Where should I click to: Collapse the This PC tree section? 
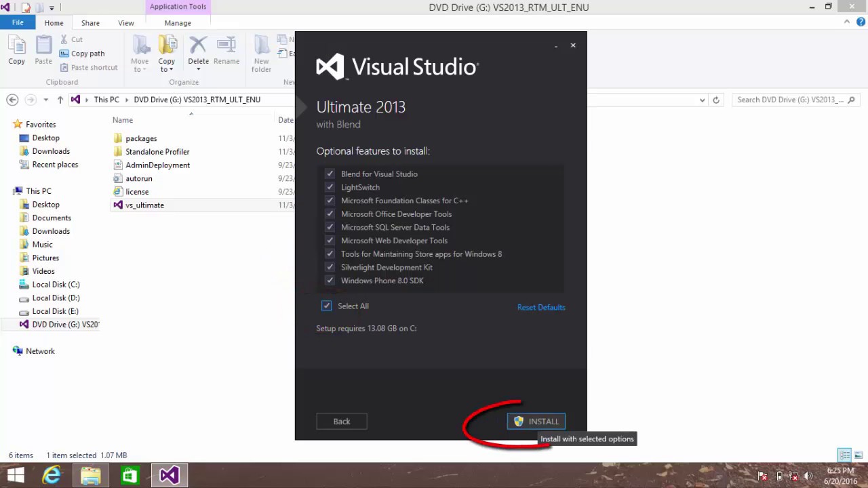7,191
